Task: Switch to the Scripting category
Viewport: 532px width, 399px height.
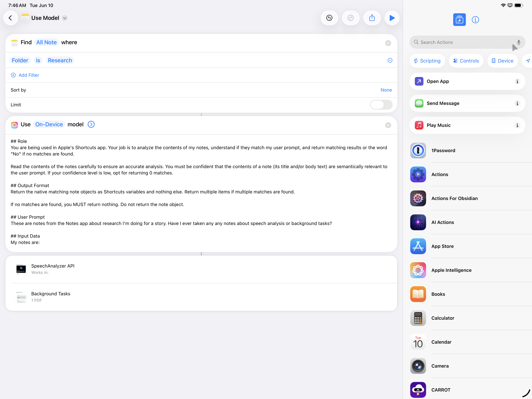Action: (427, 61)
